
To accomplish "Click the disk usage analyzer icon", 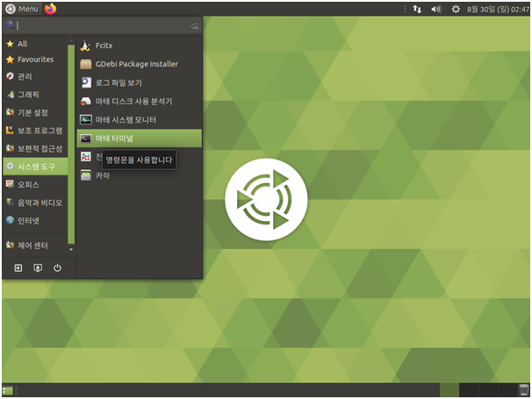I will [x=85, y=102].
